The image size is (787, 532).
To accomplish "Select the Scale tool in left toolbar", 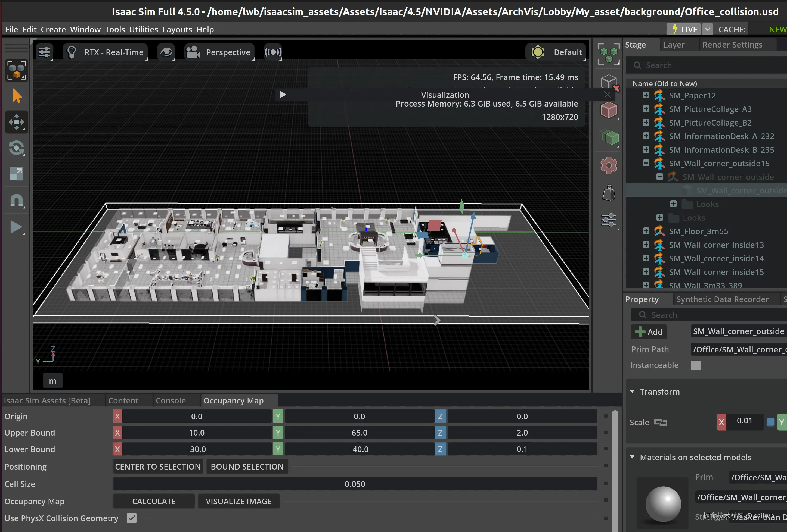I will pyautogui.click(x=16, y=174).
